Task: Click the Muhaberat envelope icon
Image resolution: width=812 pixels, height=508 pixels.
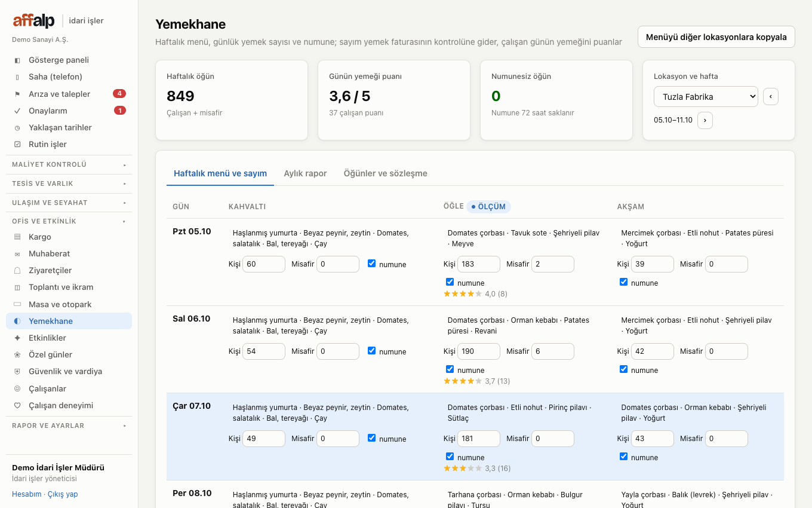Action: (x=17, y=254)
